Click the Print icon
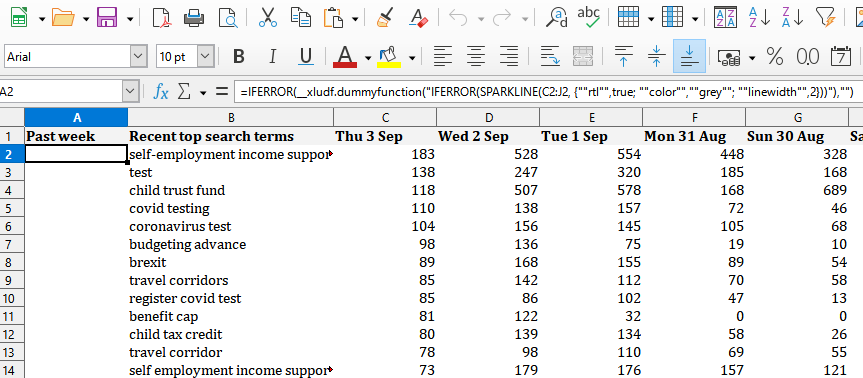Viewport: 863px width, 378px height. pos(194,18)
